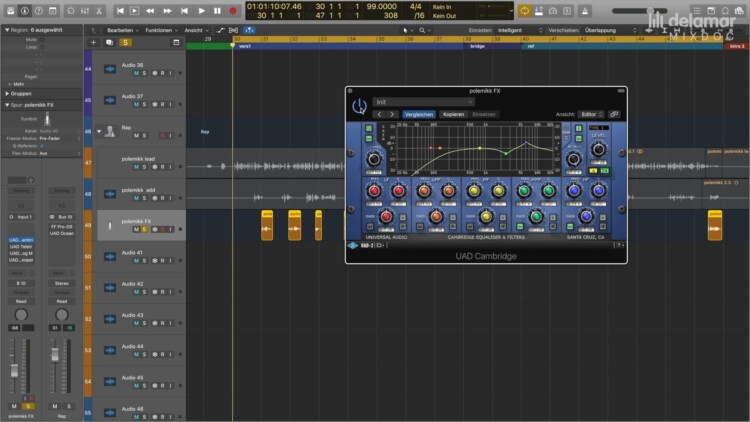Collapse the Region inspector triangle
This screenshot has height=422, width=750.
coord(7,30)
